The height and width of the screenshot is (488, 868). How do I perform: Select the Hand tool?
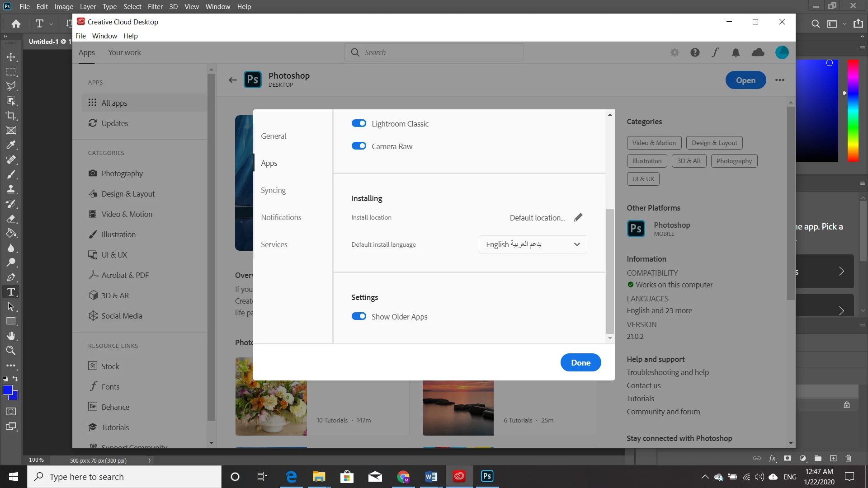[11, 336]
